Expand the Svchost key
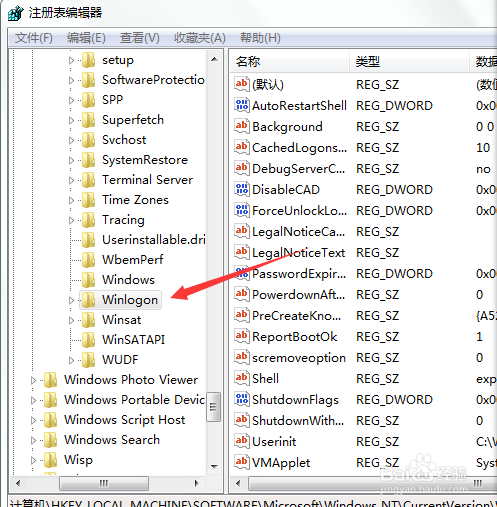This screenshot has height=507, width=497. tap(71, 140)
